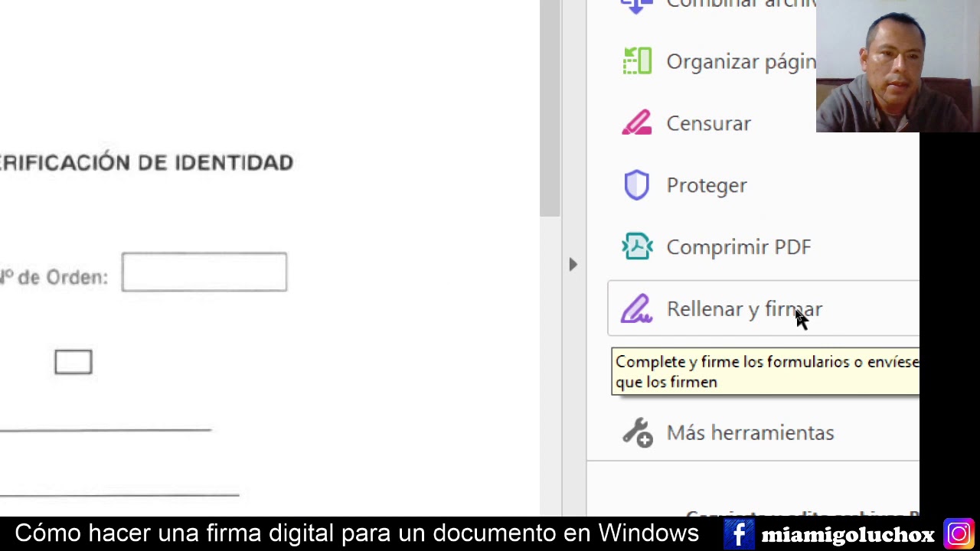Image resolution: width=980 pixels, height=551 pixels.
Task: Tick the small checkbox in the document
Action: [73, 362]
